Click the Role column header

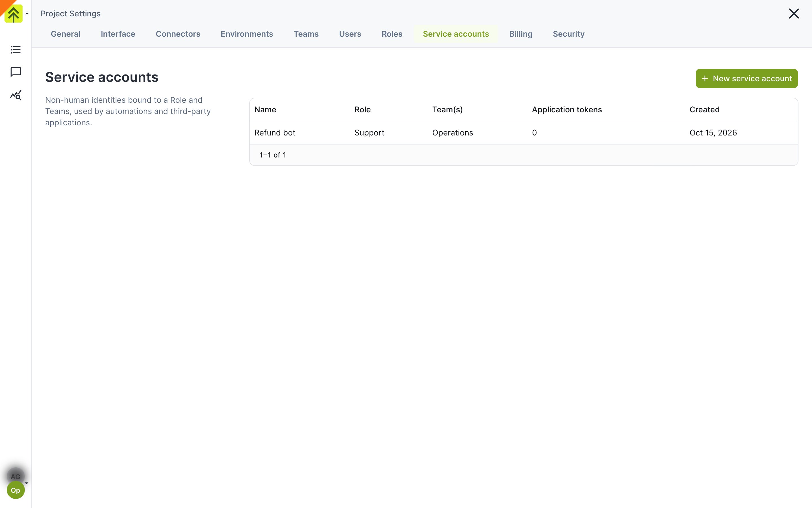coord(362,110)
